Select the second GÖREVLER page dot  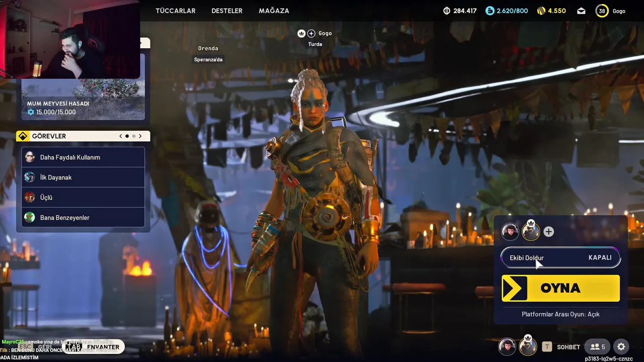pos(134,136)
